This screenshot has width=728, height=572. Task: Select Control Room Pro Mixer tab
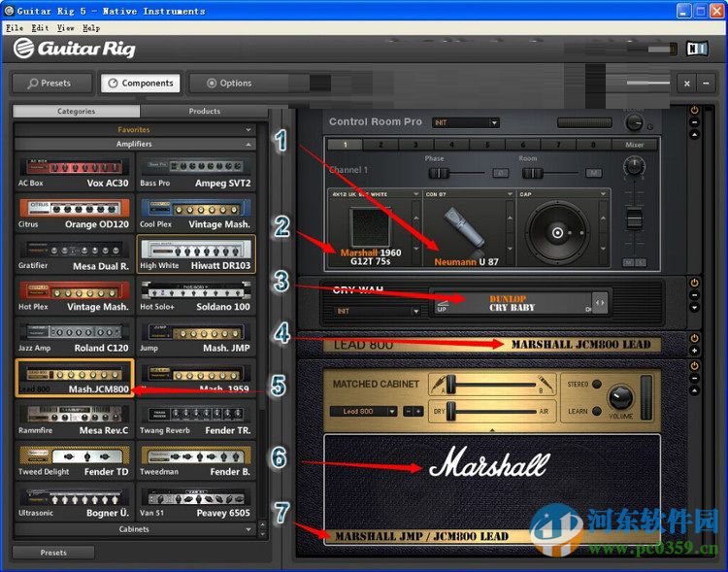point(634,145)
